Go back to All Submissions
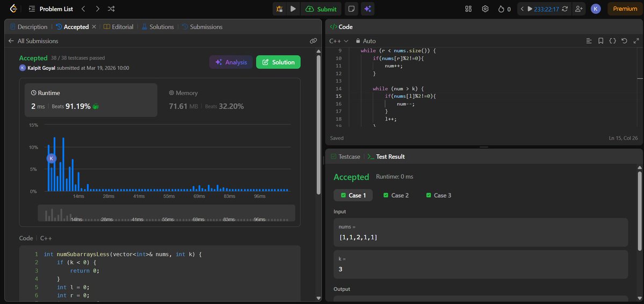644x304 pixels. 33,41
